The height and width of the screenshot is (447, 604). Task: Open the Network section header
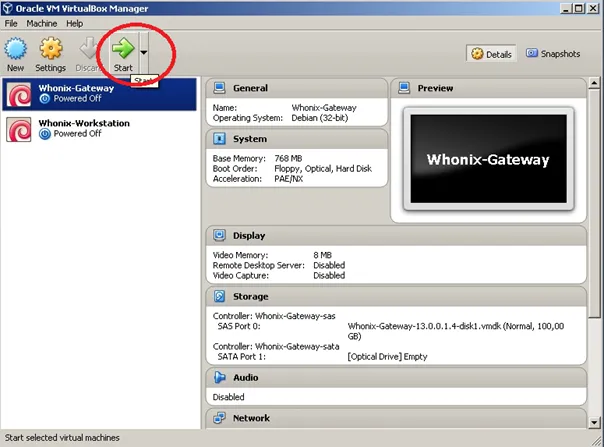point(396,418)
